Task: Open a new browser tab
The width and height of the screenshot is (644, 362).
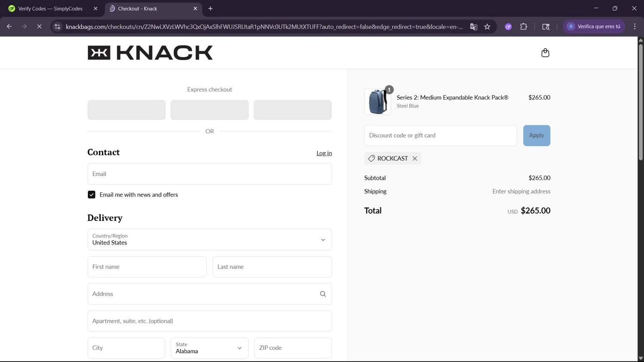Action: tap(210, 9)
